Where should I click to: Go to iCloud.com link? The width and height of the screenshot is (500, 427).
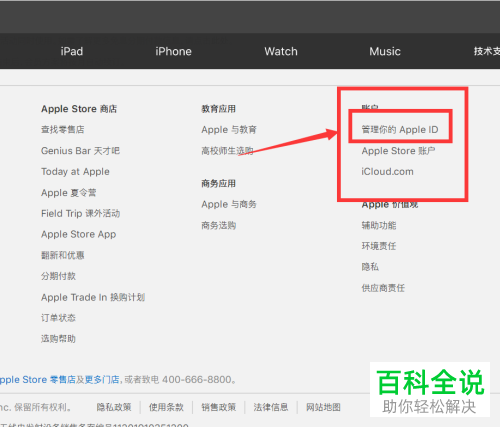(387, 172)
